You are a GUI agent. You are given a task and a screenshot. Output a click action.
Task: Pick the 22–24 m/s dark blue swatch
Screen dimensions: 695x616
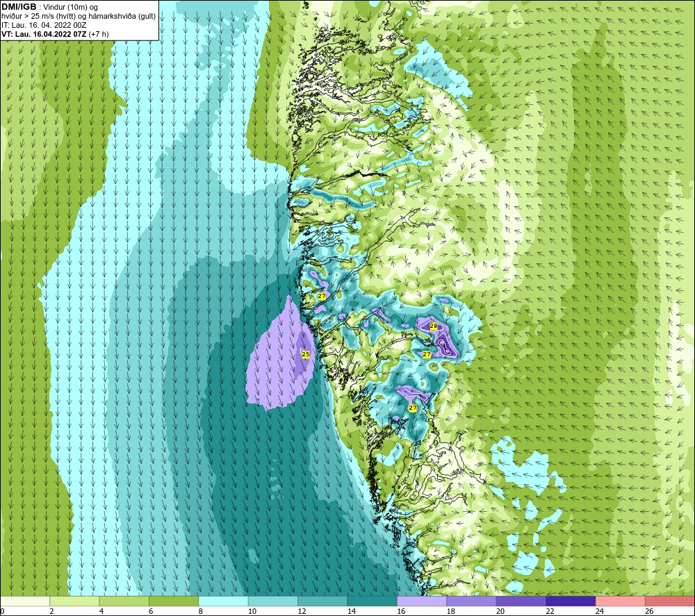pyautogui.click(x=571, y=601)
